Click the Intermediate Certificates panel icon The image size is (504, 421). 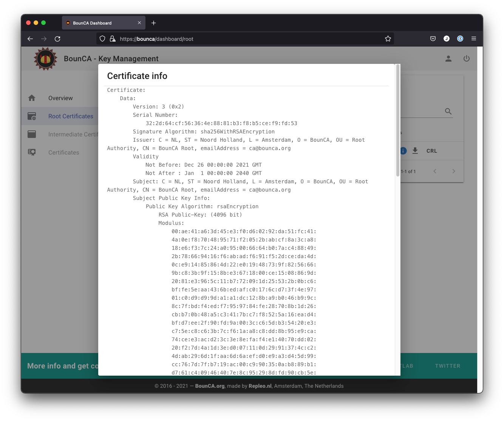(32, 134)
